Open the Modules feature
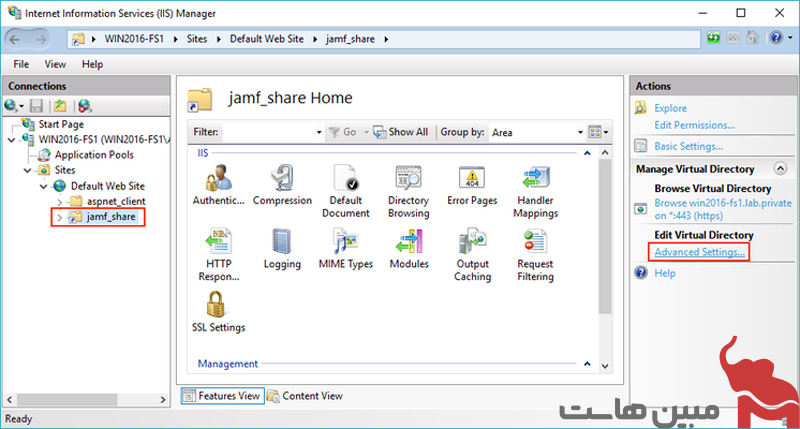The image size is (800, 429). coord(409,248)
